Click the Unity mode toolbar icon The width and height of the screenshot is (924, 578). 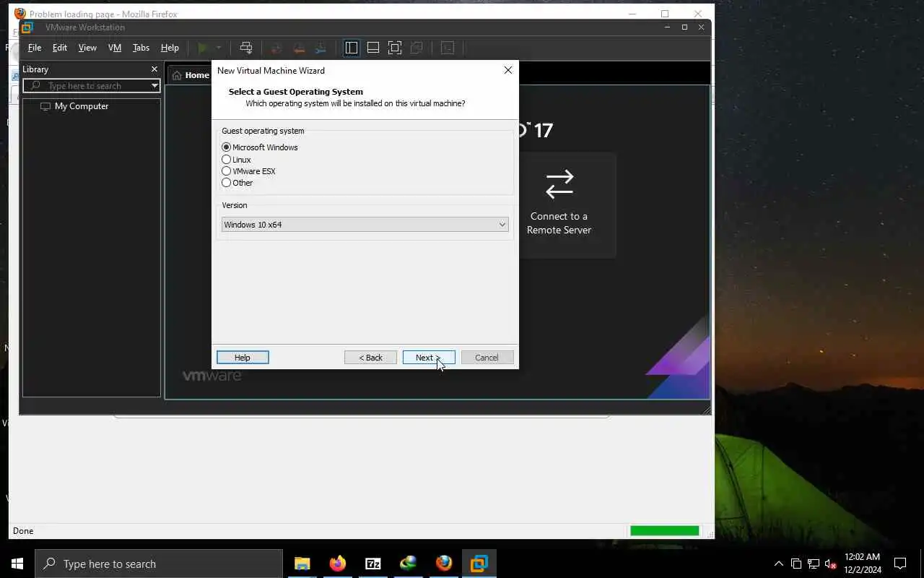pyautogui.click(x=417, y=48)
